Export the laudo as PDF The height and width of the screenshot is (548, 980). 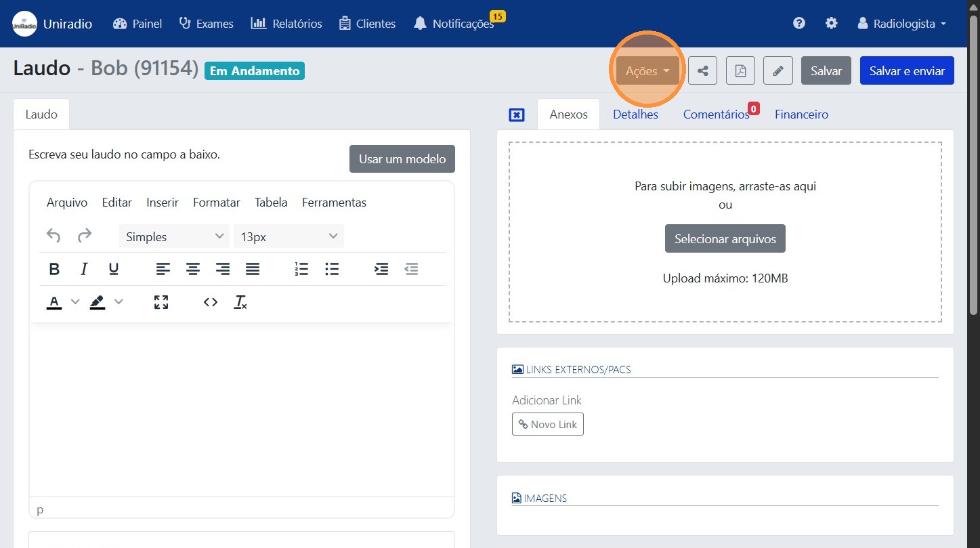(740, 70)
